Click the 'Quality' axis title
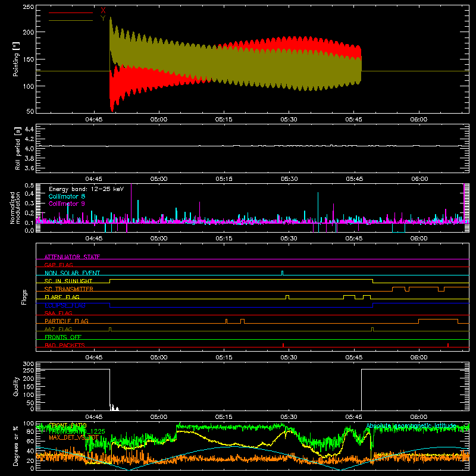The image size is (476, 476). (16, 386)
